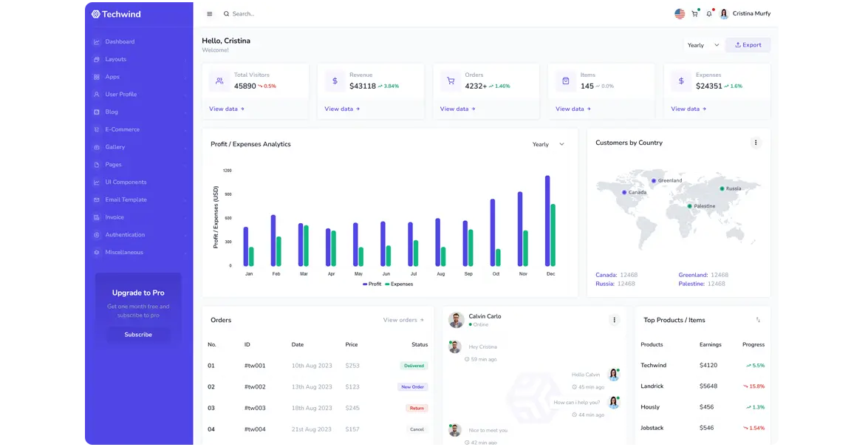Click the Top Products sort icon
868x447 pixels.
[x=758, y=320]
